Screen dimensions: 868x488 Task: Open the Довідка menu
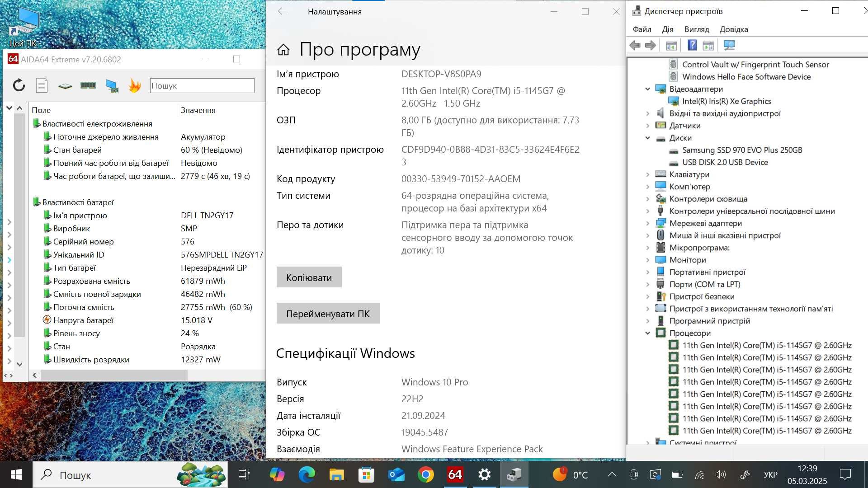734,29
